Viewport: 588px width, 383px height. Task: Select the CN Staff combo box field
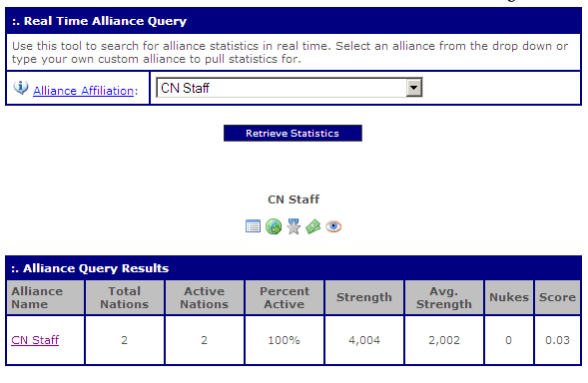click(x=290, y=88)
